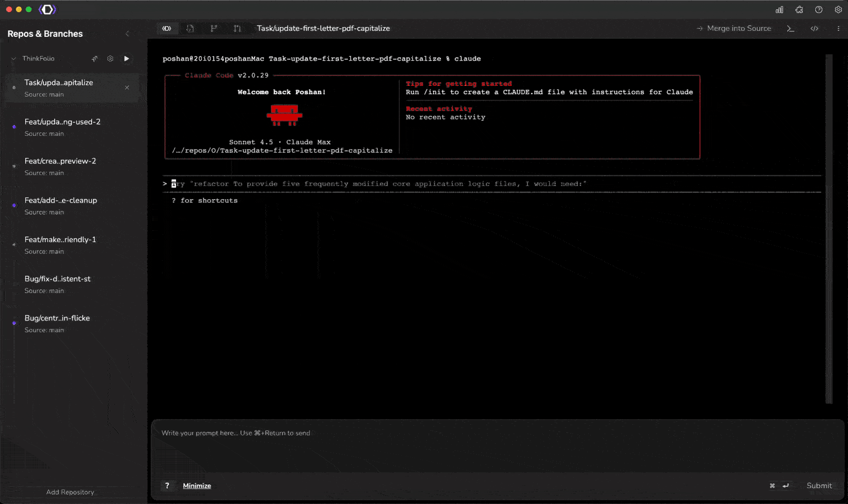The height and width of the screenshot is (504, 848).
Task: Open ThinkFolio repository settings gear
Action: coord(110,58)
